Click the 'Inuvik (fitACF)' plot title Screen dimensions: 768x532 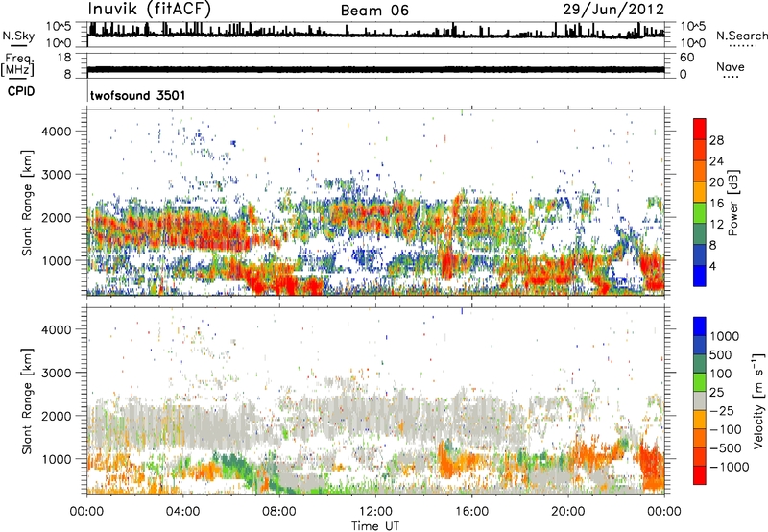(150, 9)
